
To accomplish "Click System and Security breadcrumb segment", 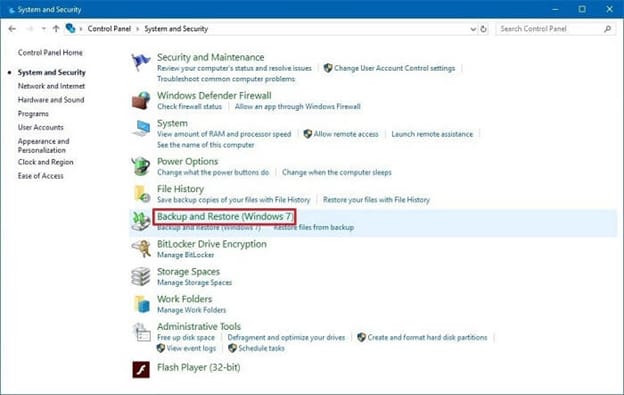I will [x=176, y=29].
